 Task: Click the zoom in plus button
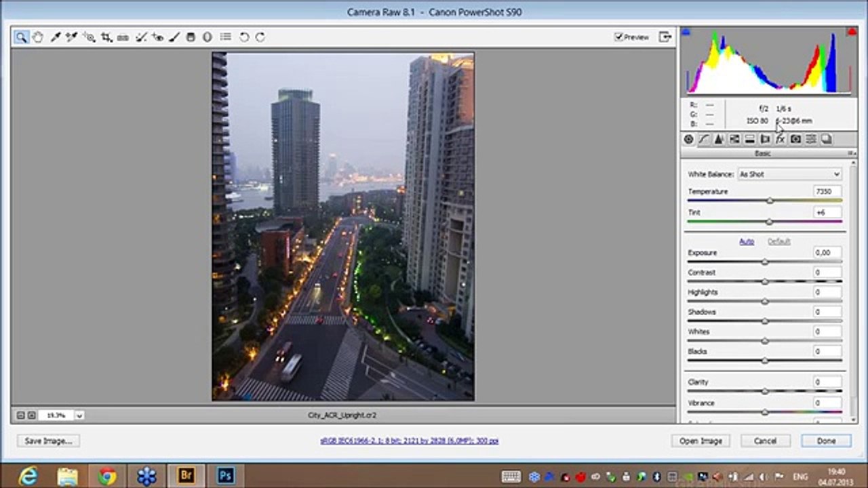pyautogui.click(x=31, y=415)
